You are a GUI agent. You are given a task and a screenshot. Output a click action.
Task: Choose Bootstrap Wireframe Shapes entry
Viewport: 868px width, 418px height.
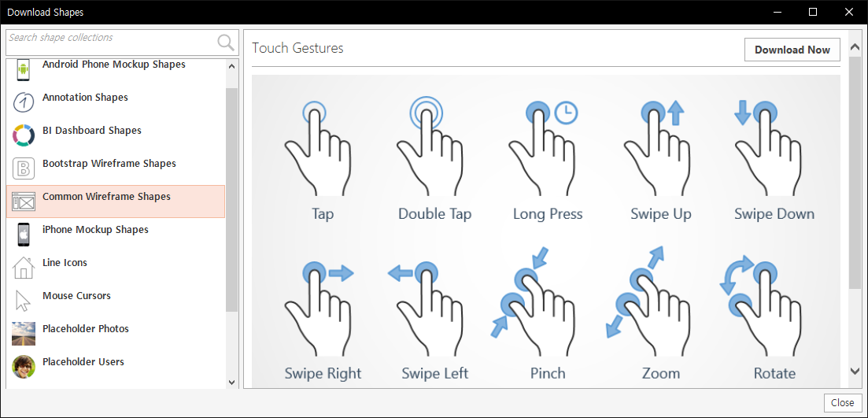coord(116,168)
